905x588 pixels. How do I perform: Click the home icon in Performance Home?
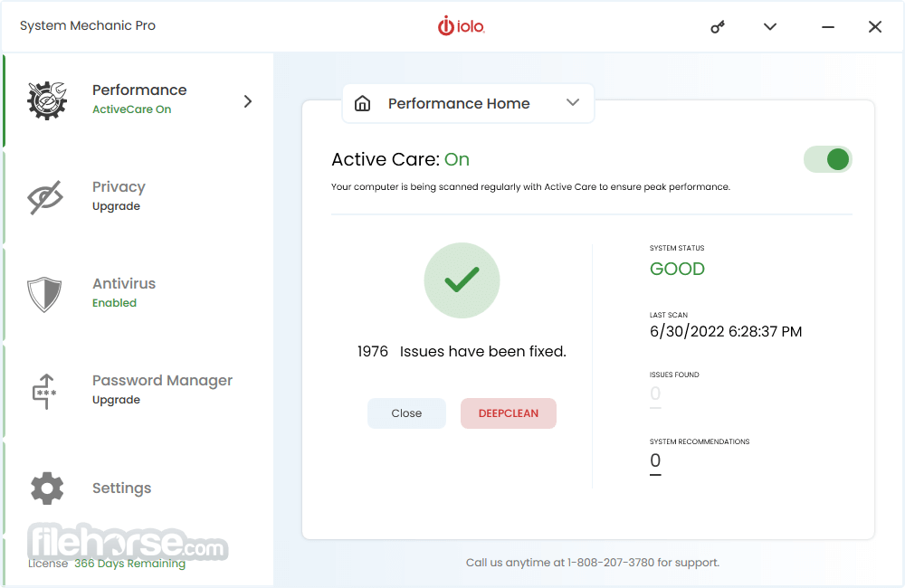point(363,103)
